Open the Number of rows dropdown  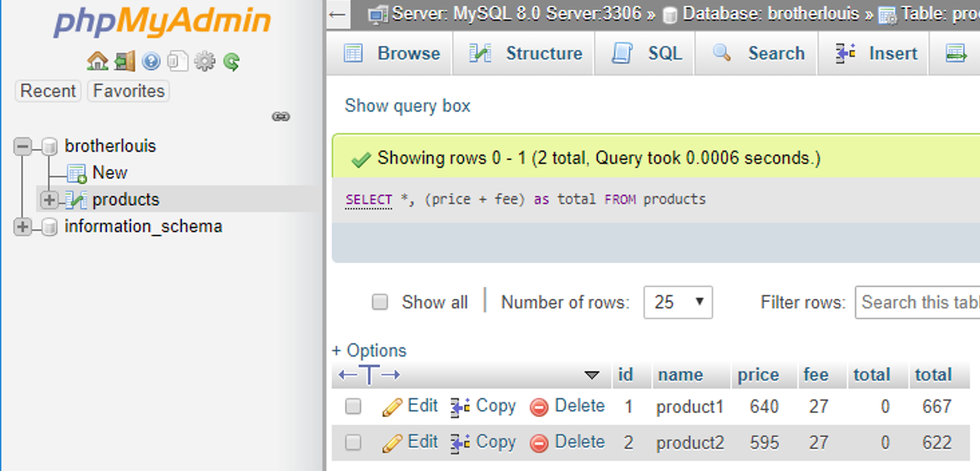point(677,302)
